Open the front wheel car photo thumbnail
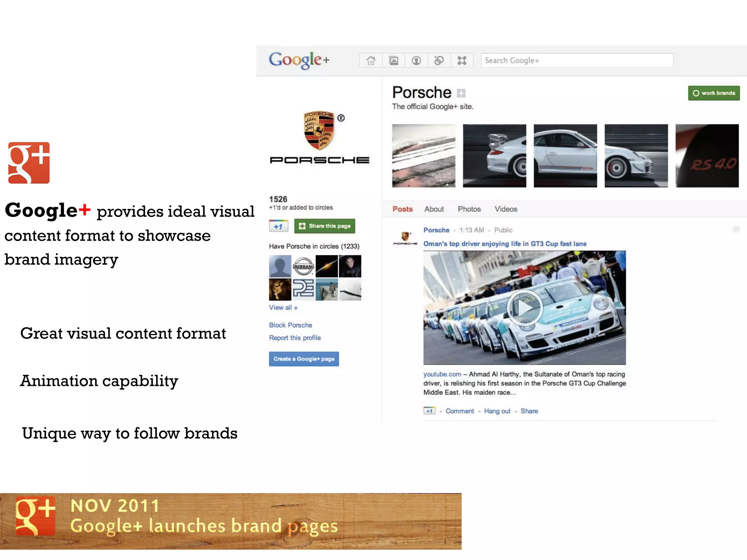 pos(636,156)
